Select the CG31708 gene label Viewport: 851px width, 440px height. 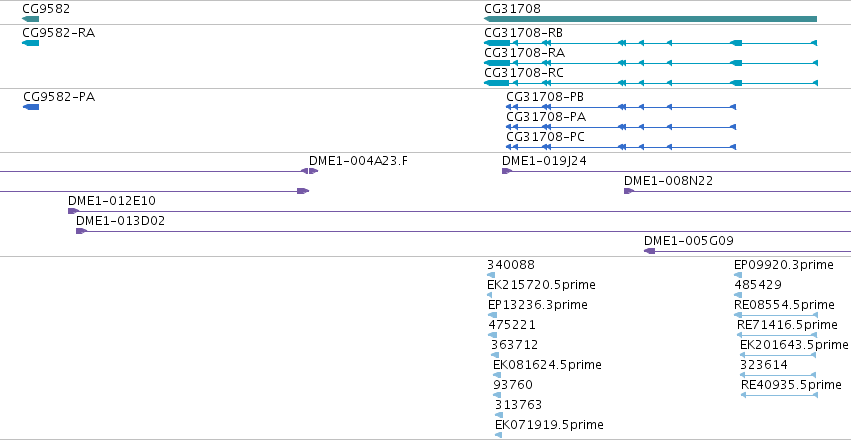(x=512, y=9)
